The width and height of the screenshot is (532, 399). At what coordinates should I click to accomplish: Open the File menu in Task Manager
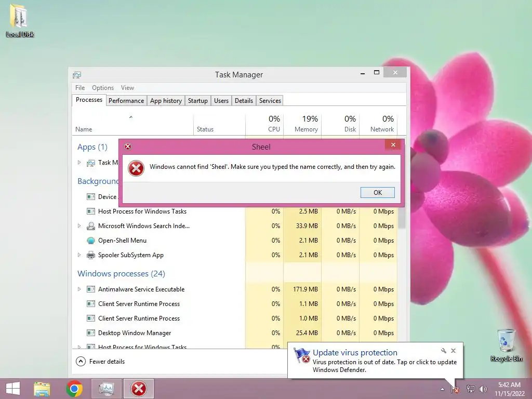[80, 87]
